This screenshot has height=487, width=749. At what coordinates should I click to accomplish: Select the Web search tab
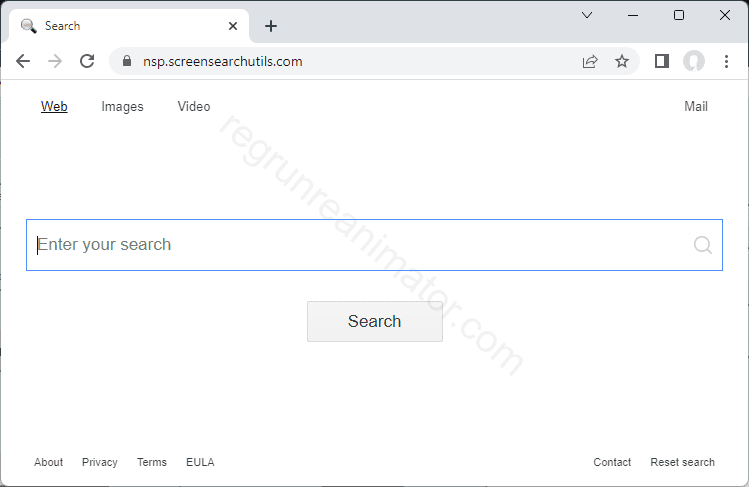54,107
